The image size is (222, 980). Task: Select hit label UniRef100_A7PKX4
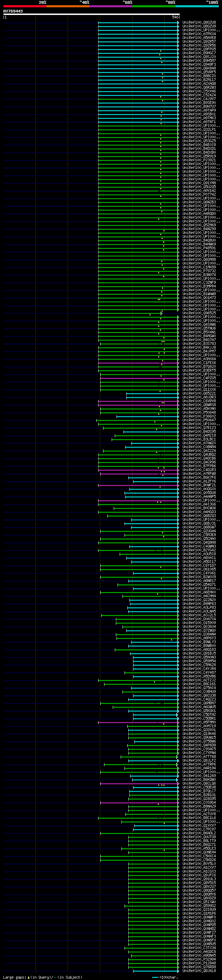click(x=199, y=34)
